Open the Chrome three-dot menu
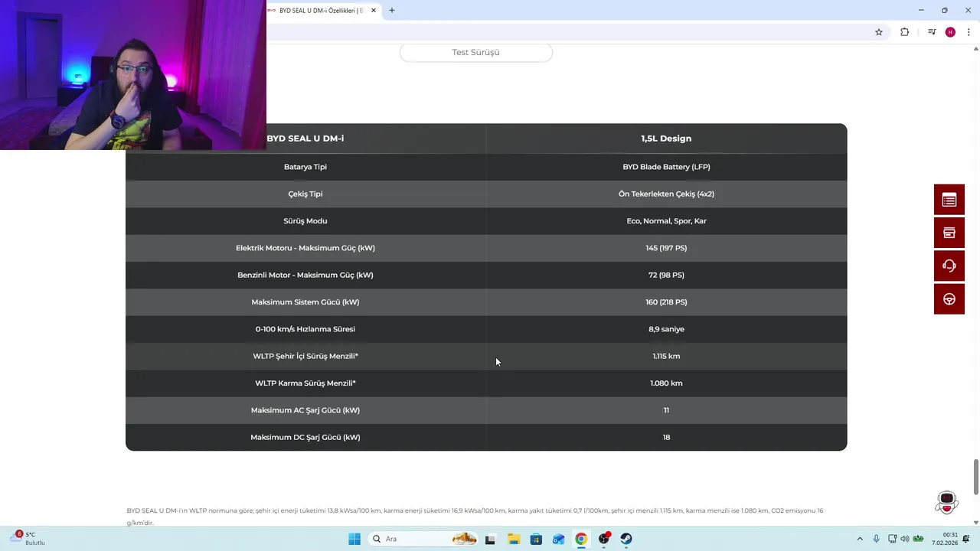 969,32
